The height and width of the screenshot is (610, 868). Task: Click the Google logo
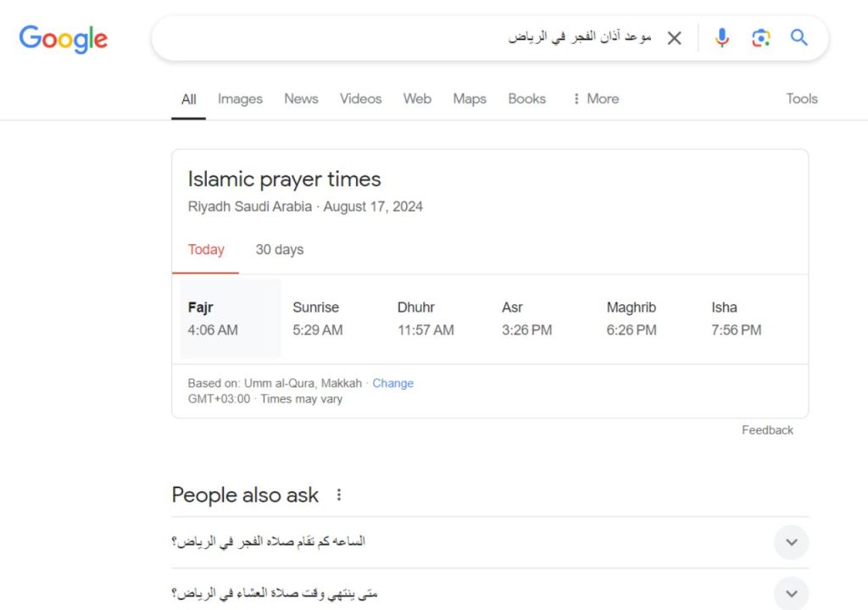pos(63,39)
